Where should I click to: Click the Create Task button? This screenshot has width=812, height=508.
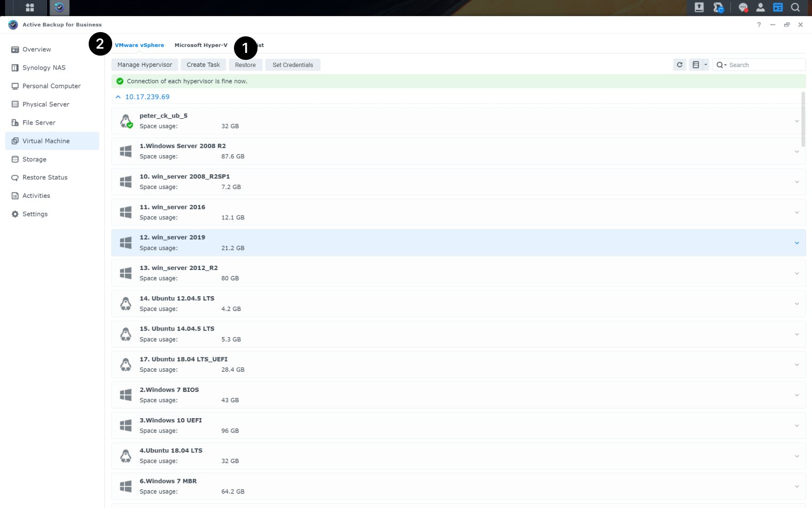point(203,64)
